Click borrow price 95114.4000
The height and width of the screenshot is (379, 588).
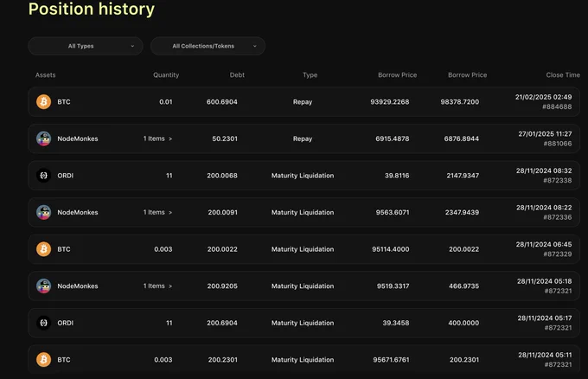click(x=390, y=249)
